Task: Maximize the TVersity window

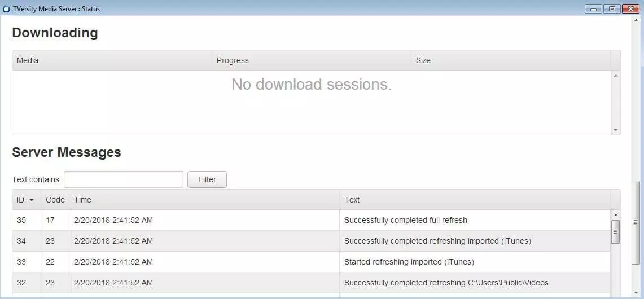Action: (x=612, y=8)
